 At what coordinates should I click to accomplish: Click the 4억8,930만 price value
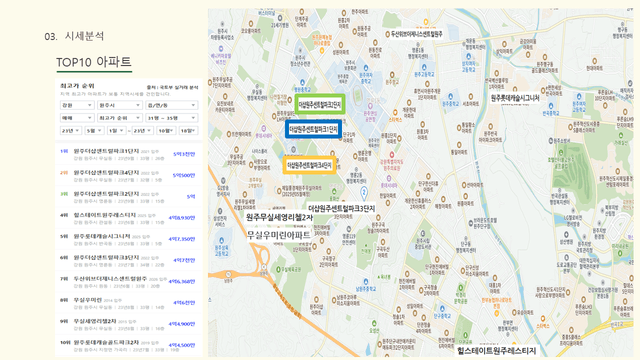click(x=182, y=218)
